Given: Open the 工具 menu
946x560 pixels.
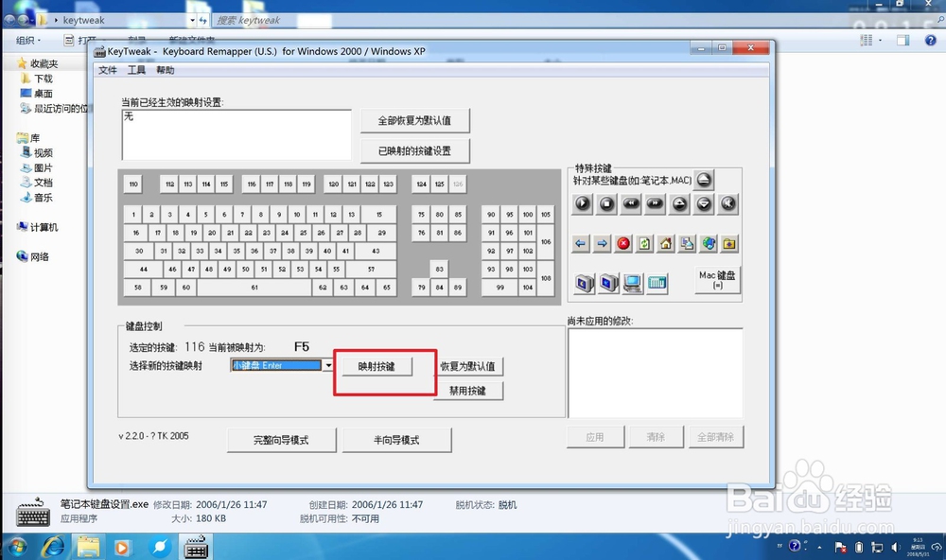Looking at the screenshot, I should point(136,70).
